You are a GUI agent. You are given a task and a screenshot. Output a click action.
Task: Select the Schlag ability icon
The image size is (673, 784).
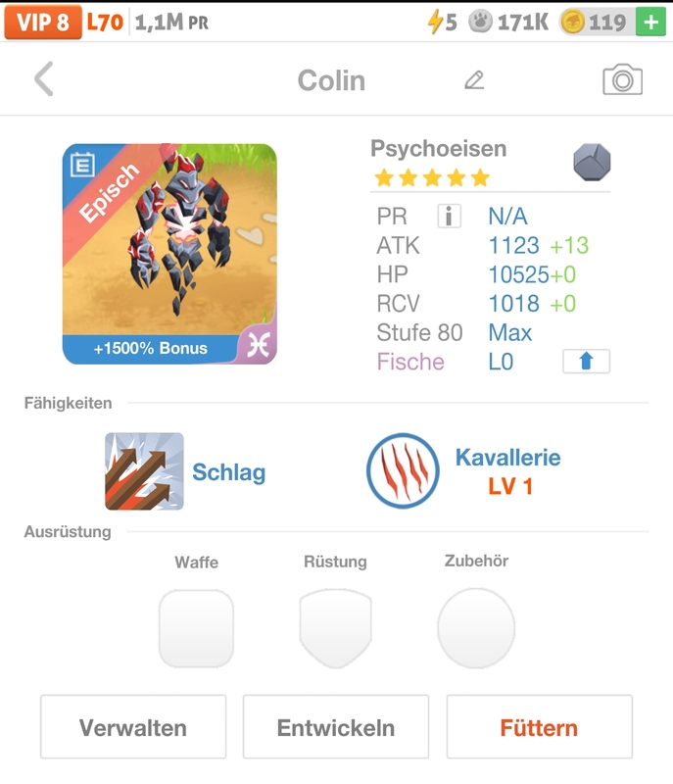(x=144, y=471)
